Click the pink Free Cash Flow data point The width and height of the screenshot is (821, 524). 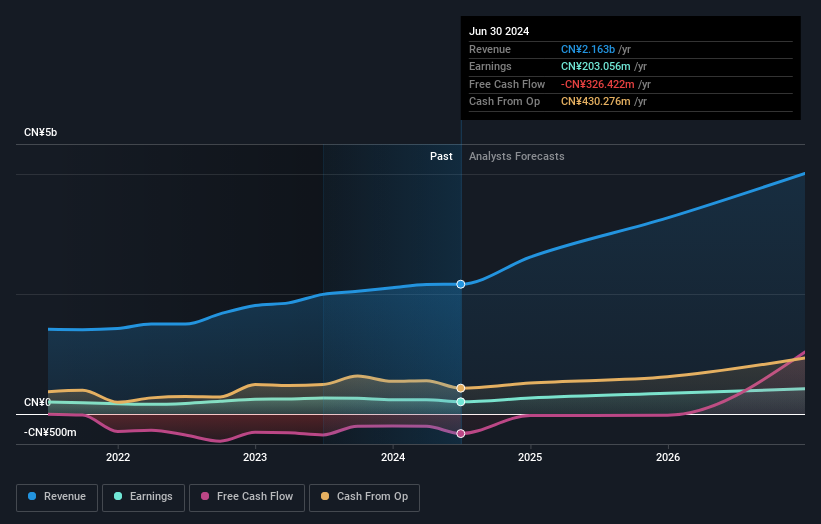tap(461, 433)
